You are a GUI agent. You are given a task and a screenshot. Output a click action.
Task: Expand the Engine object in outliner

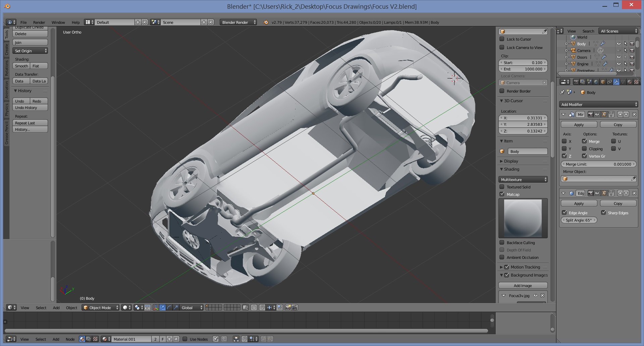[566, 64]
